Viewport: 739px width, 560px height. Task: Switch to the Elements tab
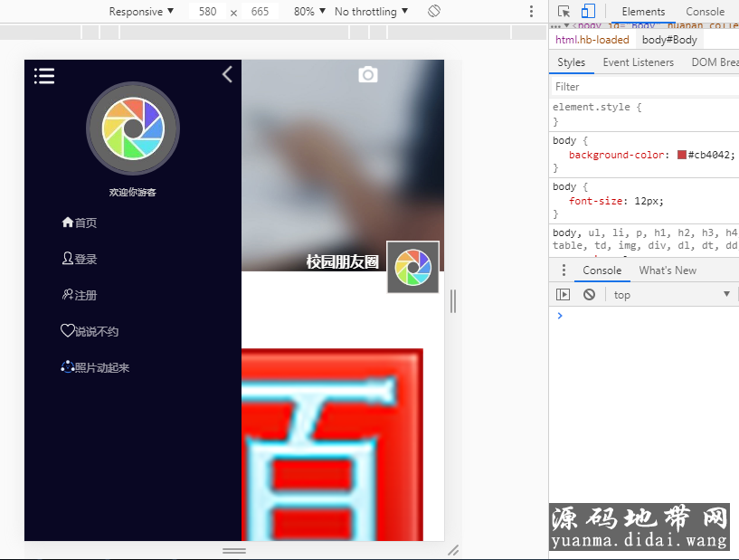643,12
